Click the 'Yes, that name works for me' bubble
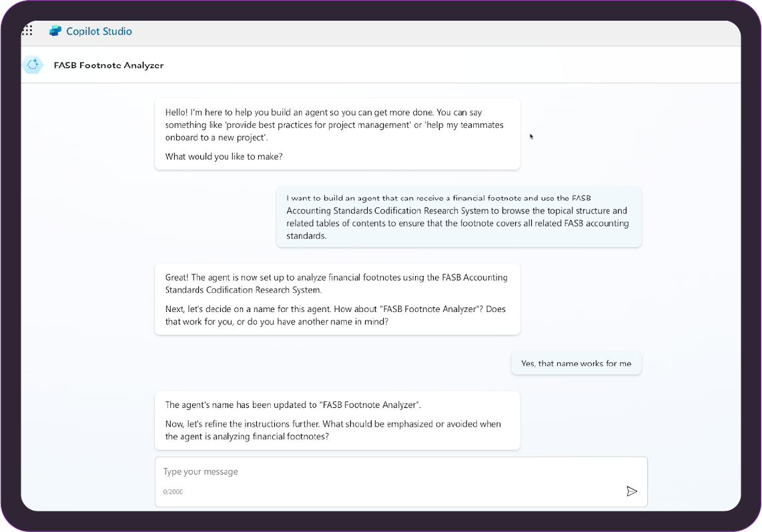The image size is (762, 532). pyautogui.click(x=577, y=363)
